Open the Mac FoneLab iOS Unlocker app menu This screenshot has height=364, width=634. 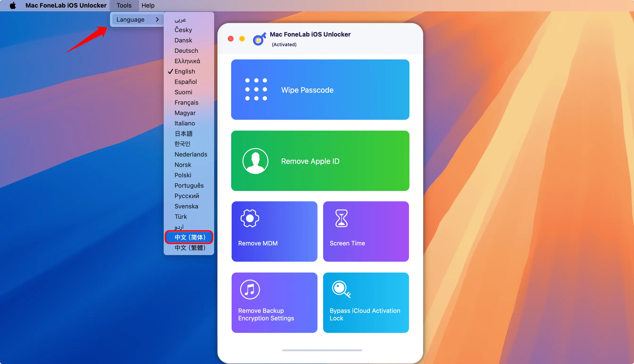(x=66, y=5)
